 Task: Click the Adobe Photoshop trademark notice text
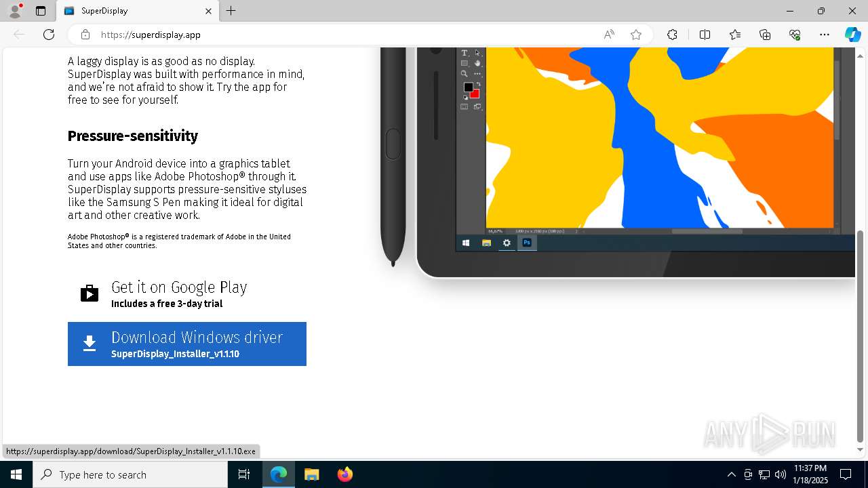point(179,241)
